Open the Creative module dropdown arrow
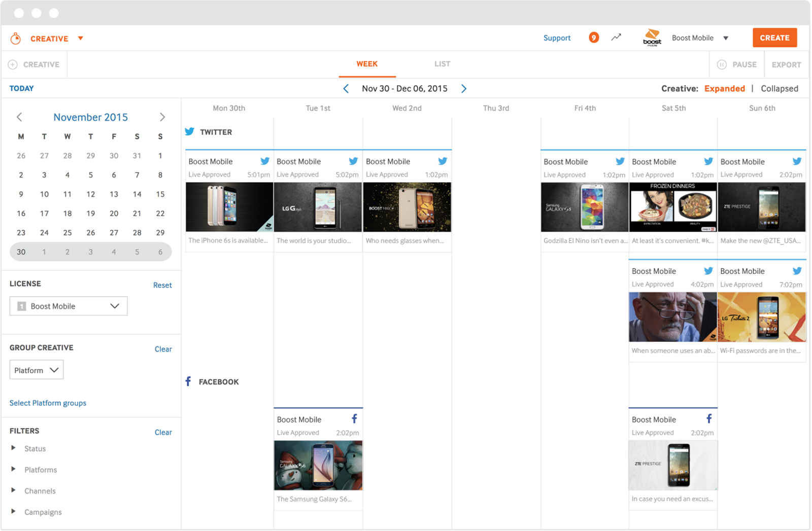This screenshot has width=812, height=531. 81,39
